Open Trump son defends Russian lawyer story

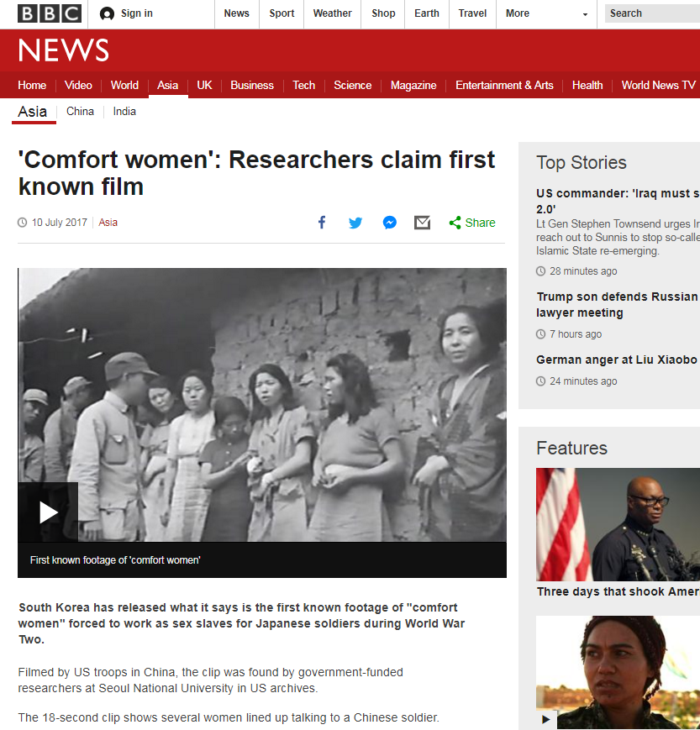pos(618,304)
